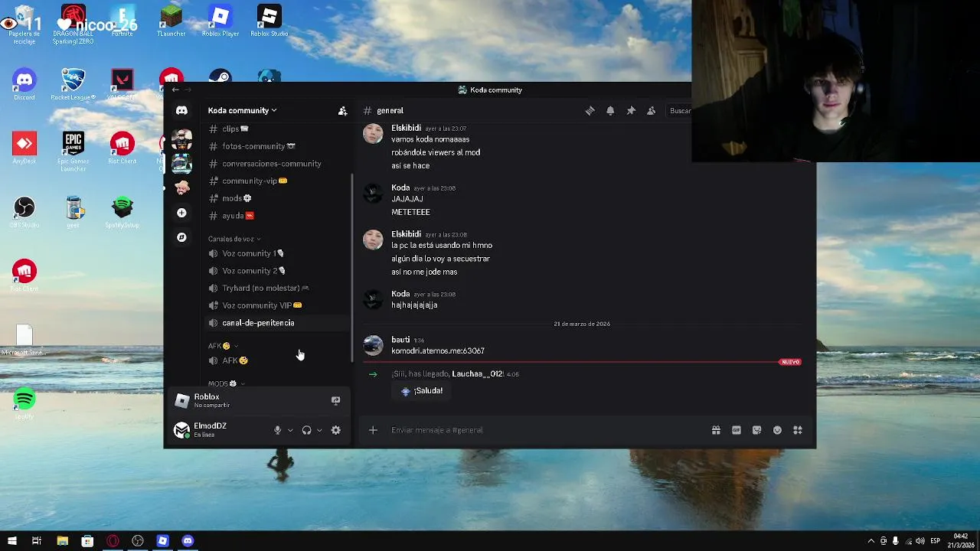
Task: Select the first server avatar in the server list
Action: [x=181, y=139]
